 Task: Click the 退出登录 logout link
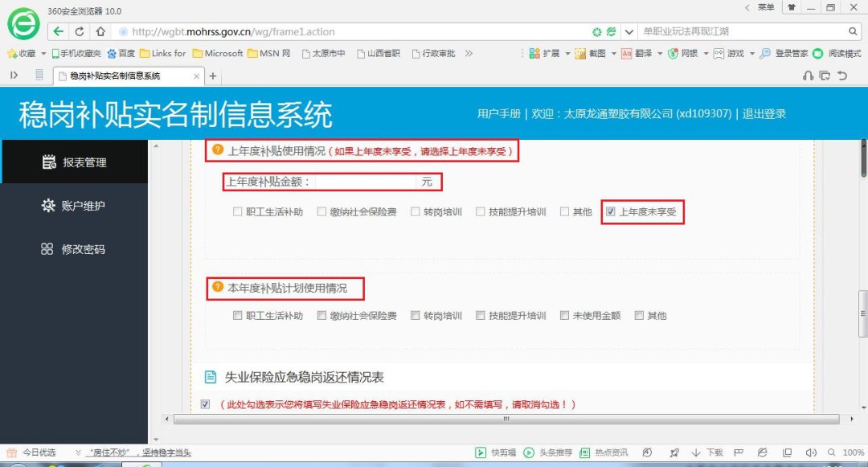coord(764,114)
